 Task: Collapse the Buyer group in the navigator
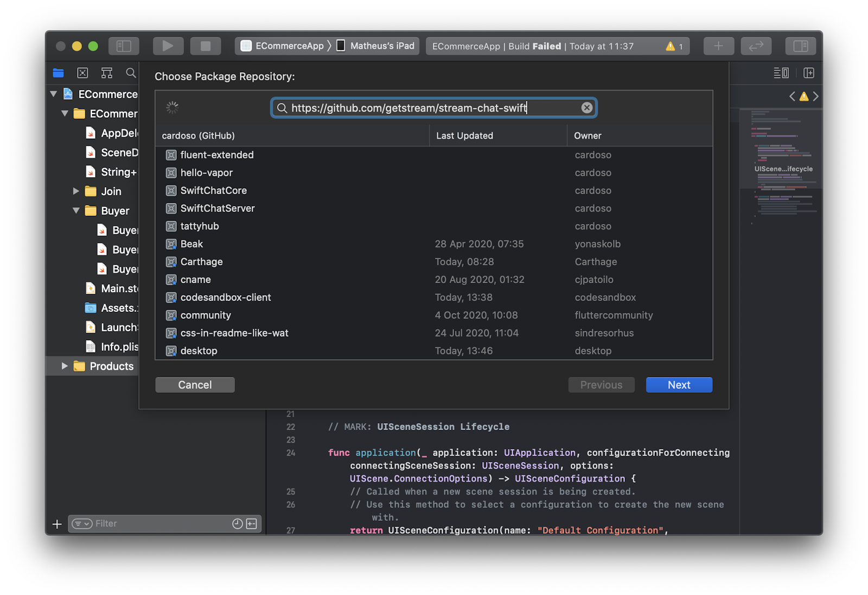76,210
